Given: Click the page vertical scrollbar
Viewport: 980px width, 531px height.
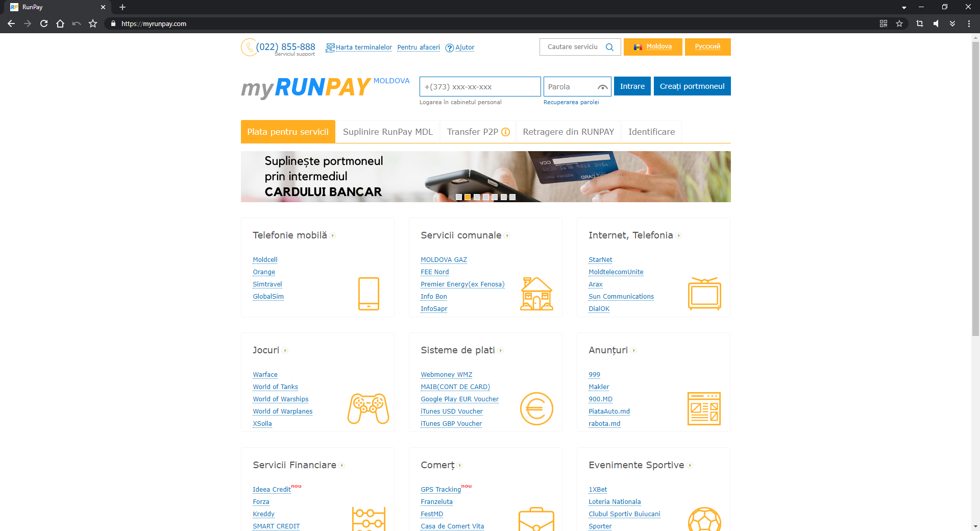Looking at the screenshot, I should click(x=975, y=189).
